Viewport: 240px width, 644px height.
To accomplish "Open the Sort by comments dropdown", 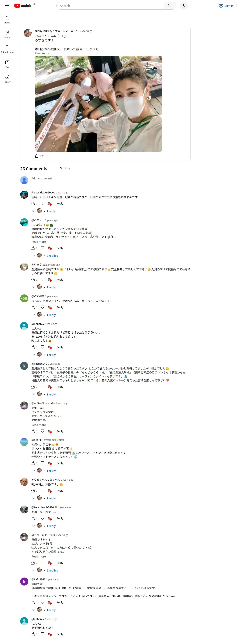I will (x=62, y=168).
